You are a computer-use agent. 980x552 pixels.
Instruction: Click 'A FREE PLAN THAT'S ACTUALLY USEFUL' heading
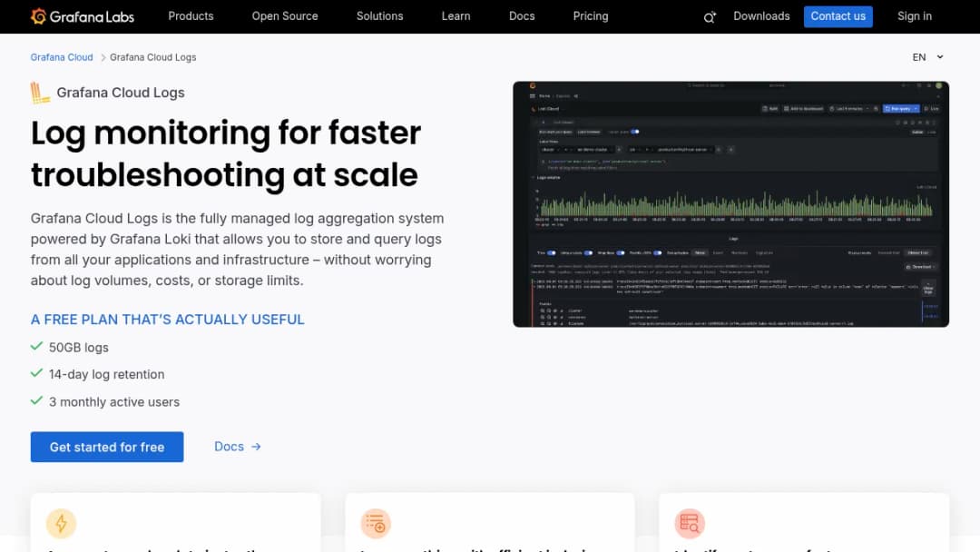click(x=168, y=320)
